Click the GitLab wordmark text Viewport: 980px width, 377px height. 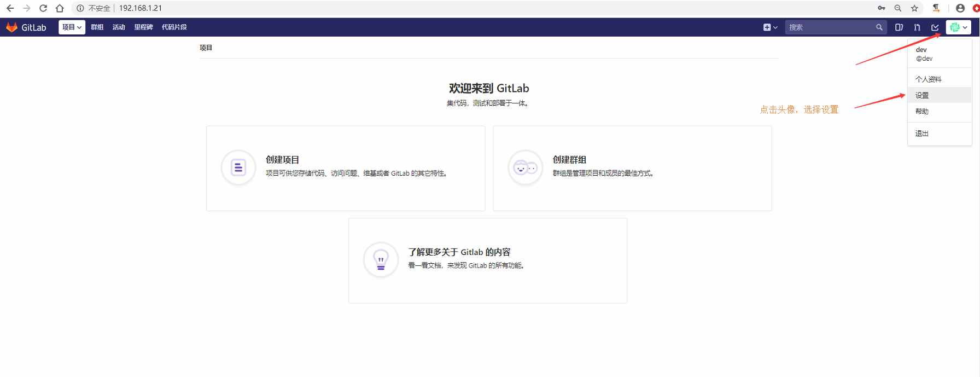coord(34,27)
